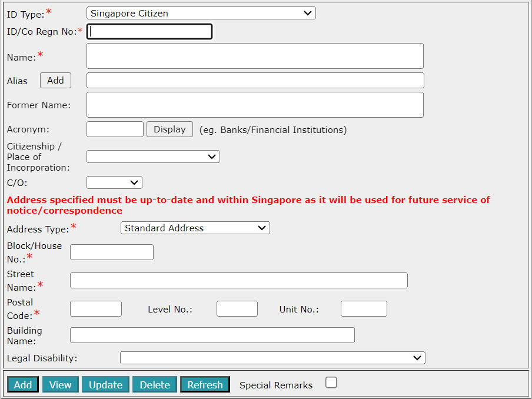Expand the Address Type dropdown

pos(195,228)
